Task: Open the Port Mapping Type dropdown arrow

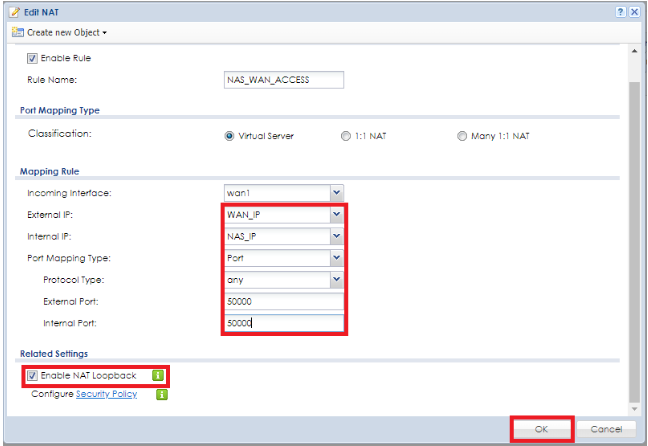Action: pos(337,258)
